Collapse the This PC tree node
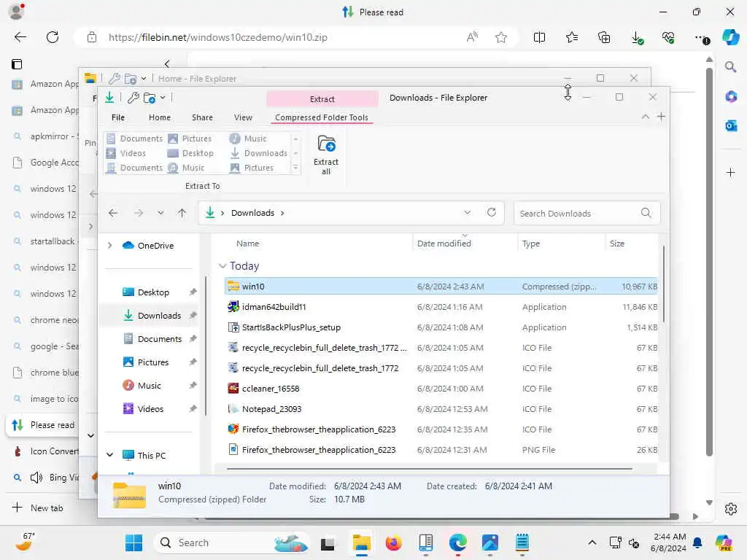Image resolution: width=747 pixels, height=560 pixels. pos(109,455)
